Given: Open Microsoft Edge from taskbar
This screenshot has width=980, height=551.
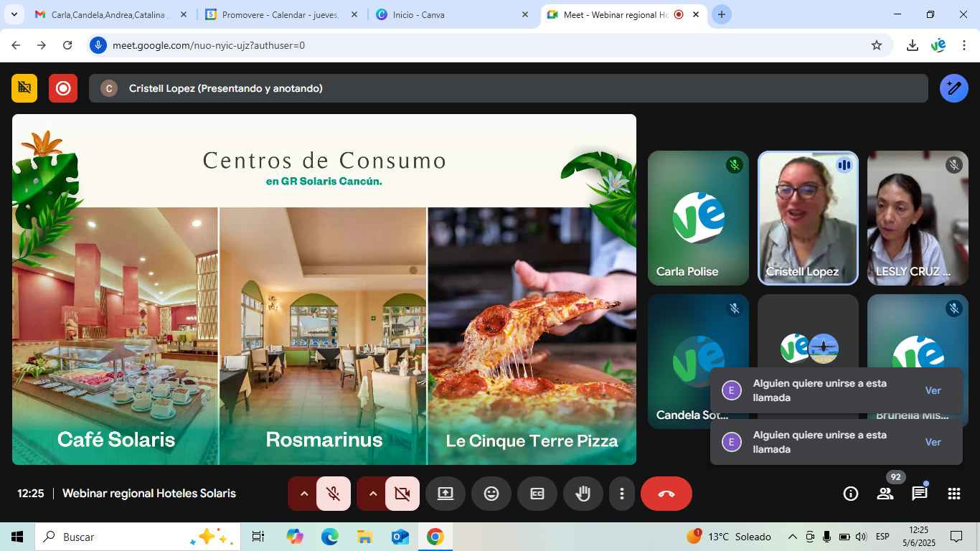Looking at the screenshot, I should tap(329, 537).
